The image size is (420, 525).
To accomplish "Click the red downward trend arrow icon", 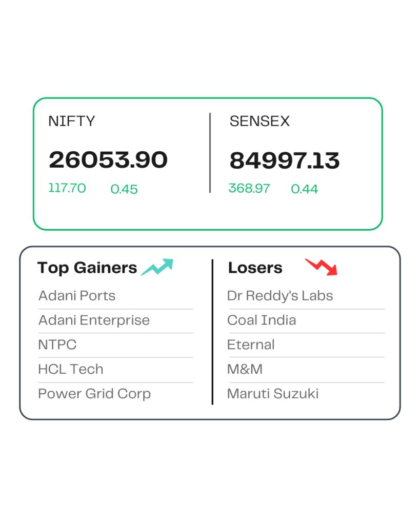I will 322,267.
